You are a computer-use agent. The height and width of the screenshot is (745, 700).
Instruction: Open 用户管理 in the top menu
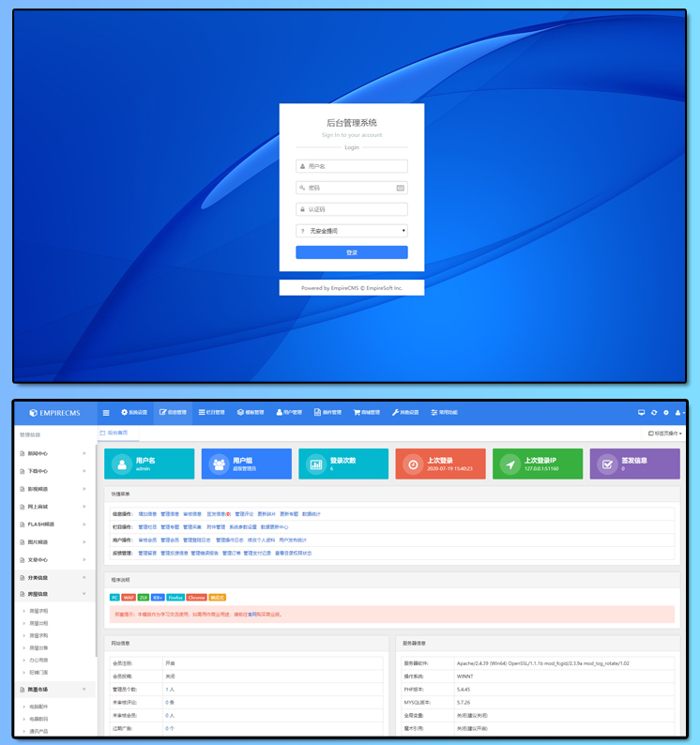coord(287,412)
